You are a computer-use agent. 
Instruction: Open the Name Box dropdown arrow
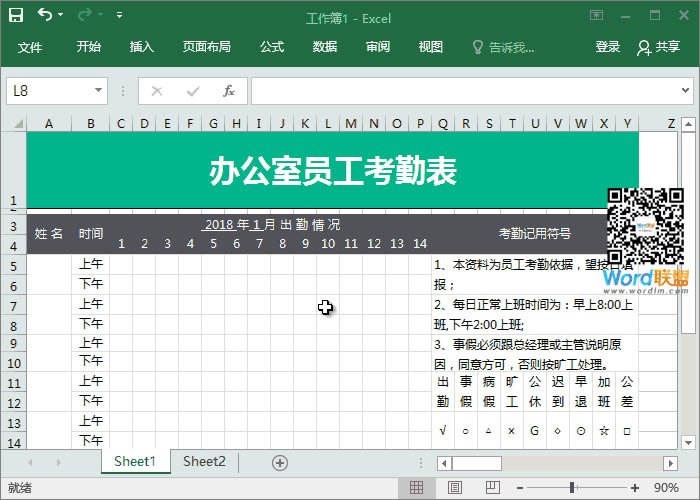point(98,91)
